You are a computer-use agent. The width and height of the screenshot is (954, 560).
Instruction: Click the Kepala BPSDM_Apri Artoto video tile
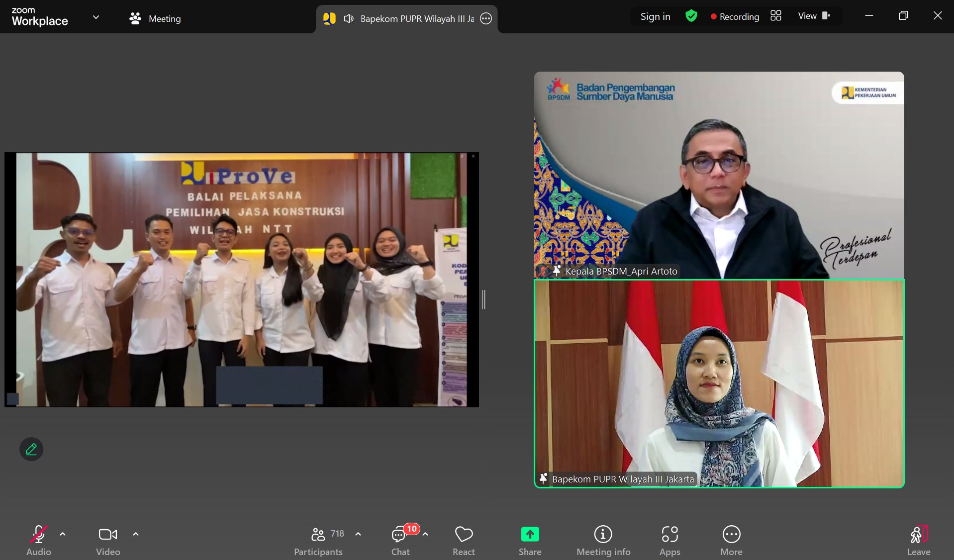click(719, 175)
